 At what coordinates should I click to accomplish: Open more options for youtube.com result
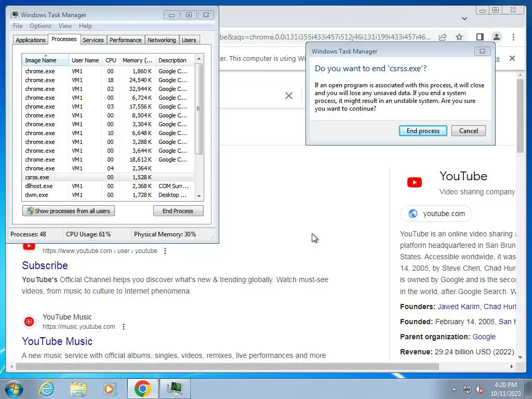(165, 251)
